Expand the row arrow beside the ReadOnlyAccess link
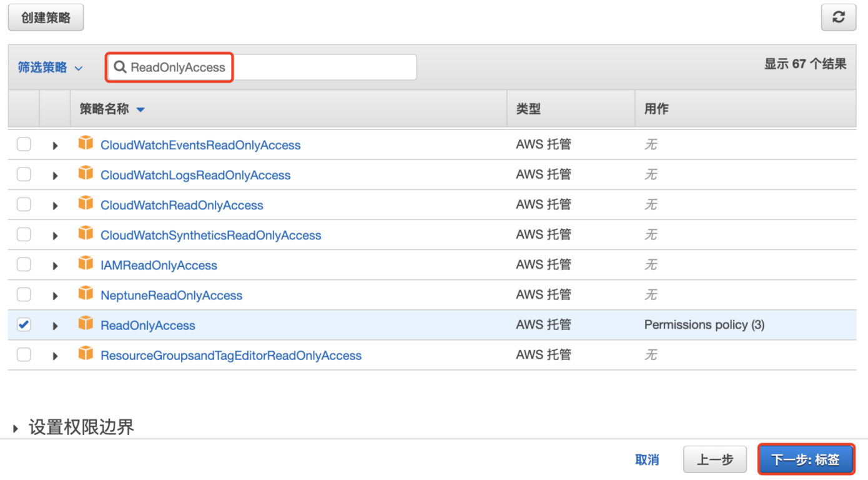 pos(55,326)
